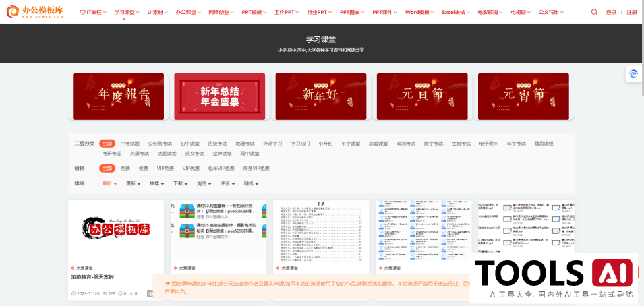Click 恋爱课堂 tag above 浪迹教育-聊天案例
This screenshot has width=644, height=306.
tap(84, 268)
